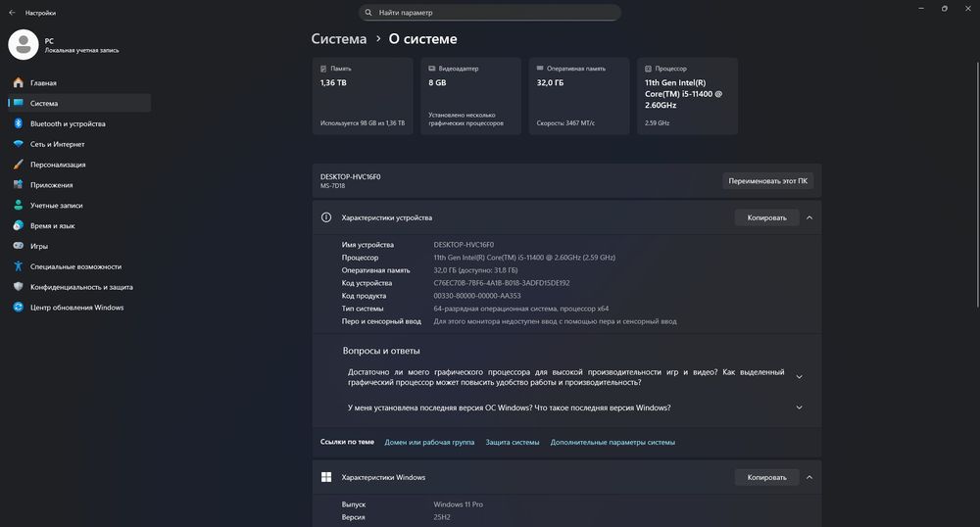Image resolution: width=980 pixels, height=527 pixels.
Task: Expand the graphics processor question
Action: 800,377
